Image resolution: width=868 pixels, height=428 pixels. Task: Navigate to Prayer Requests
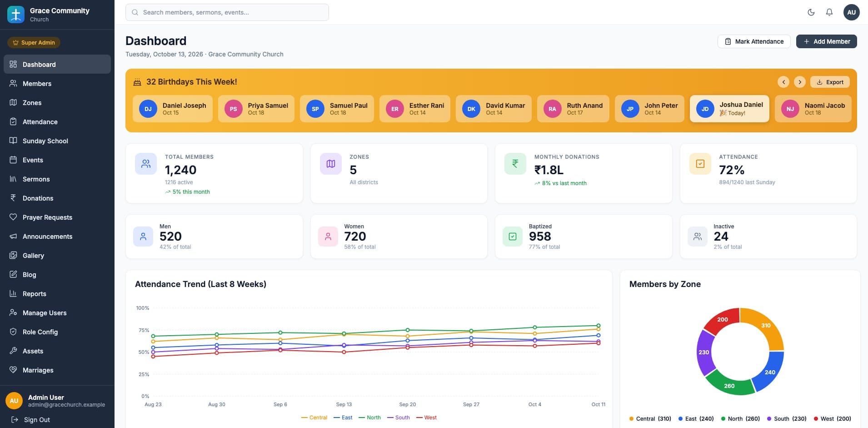click(57, 217)
